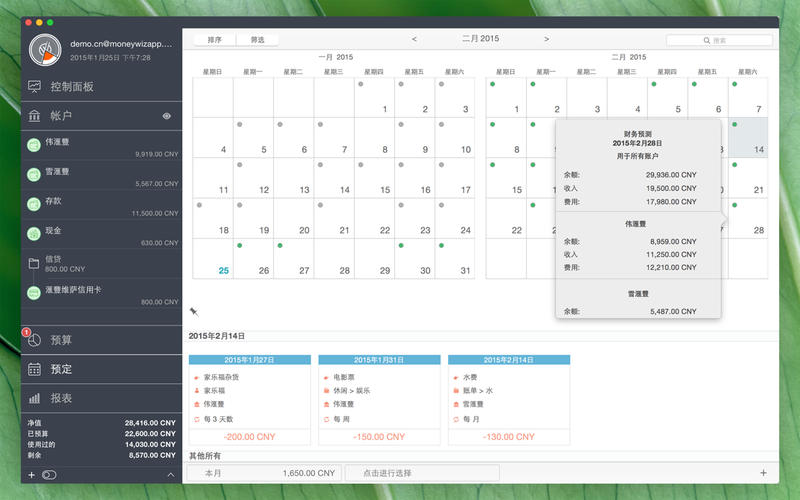This screenshot has height=500, width=800.
Task: Click the 帐户 bank building icon
Action: click(35, 116)
